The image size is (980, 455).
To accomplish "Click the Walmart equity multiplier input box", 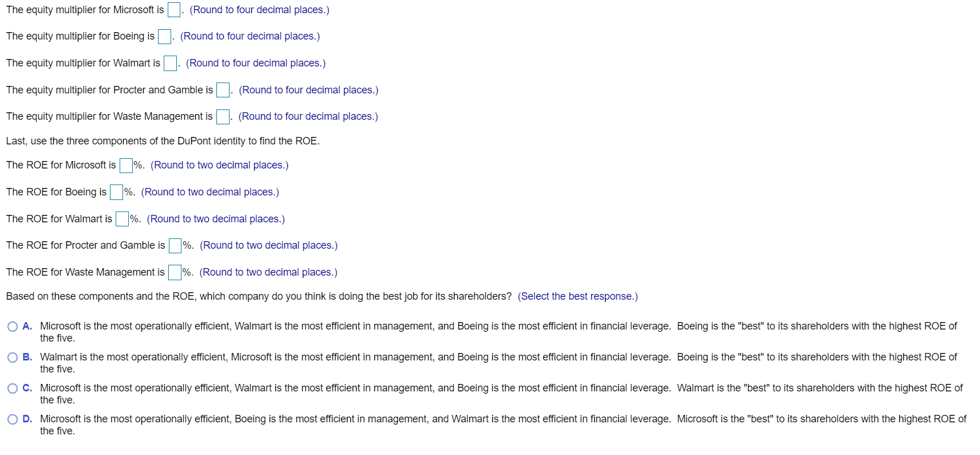I will pyautogui.click(x=169, y=63).
